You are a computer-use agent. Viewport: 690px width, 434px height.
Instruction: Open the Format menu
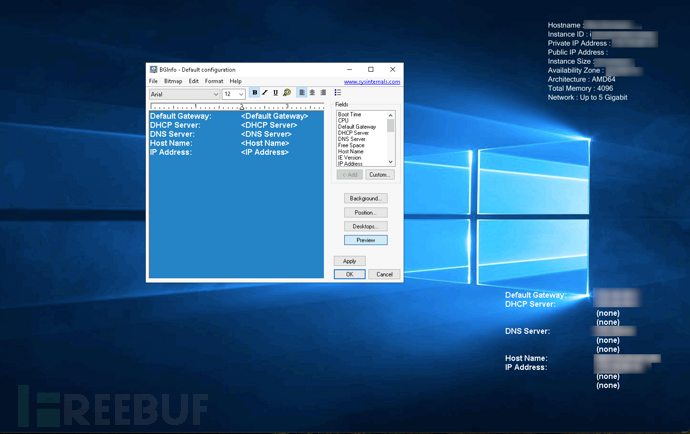coord(214,81)
